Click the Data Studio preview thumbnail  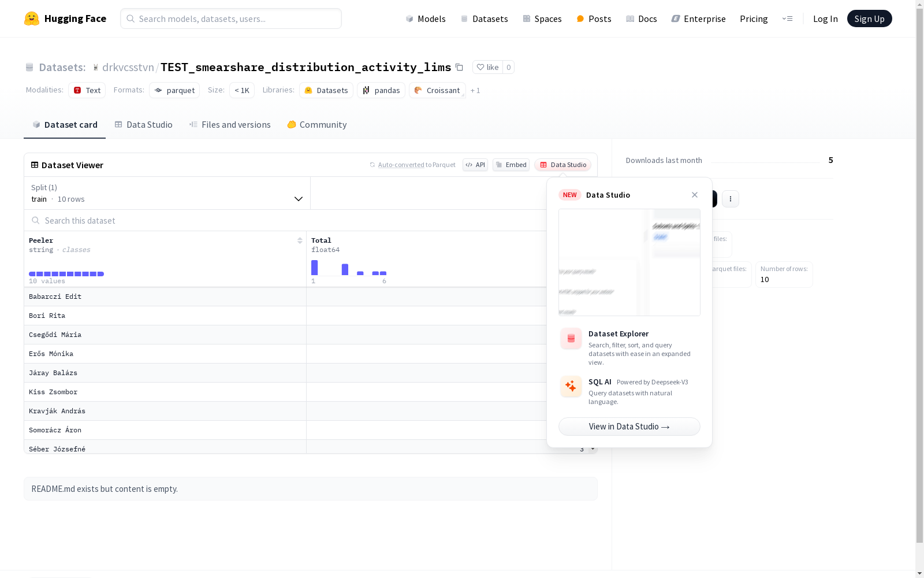[629, 262]
